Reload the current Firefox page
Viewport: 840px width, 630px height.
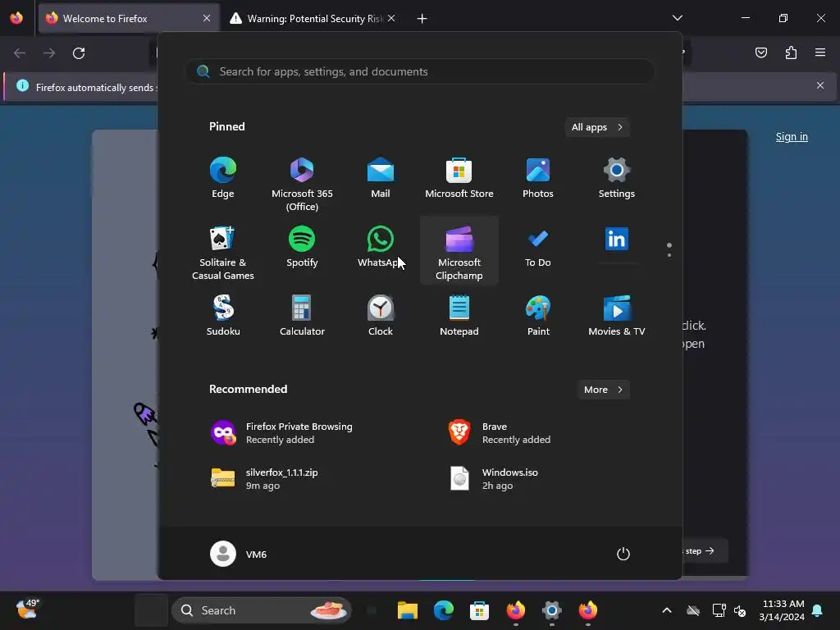pyautogui.click(x=79, y=53)
